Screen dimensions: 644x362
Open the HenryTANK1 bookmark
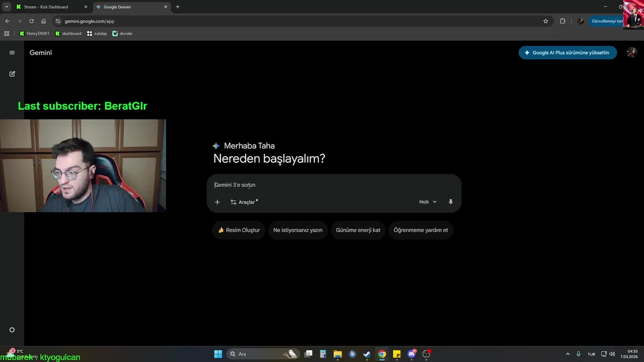tap(35, 34)
